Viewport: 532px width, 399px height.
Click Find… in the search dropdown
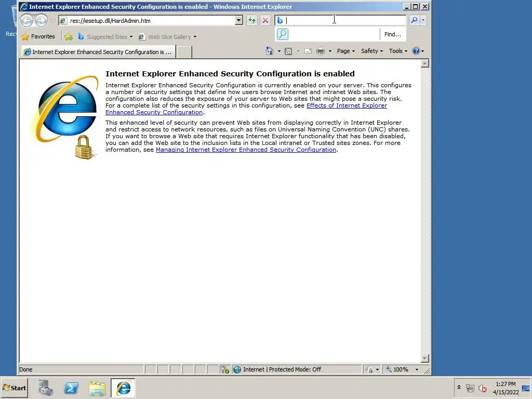click(x=393, y=34)
